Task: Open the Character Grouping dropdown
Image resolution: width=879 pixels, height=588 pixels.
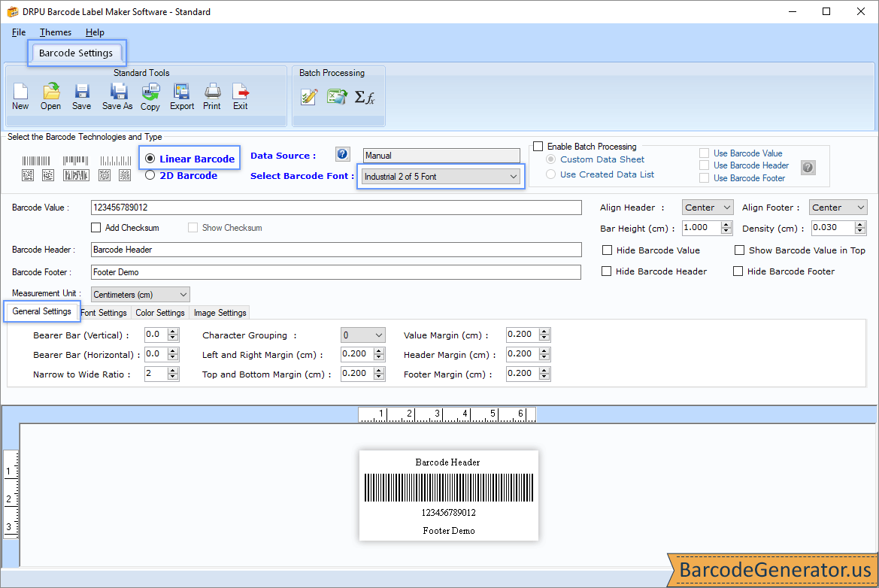Action: pos(362,335)
